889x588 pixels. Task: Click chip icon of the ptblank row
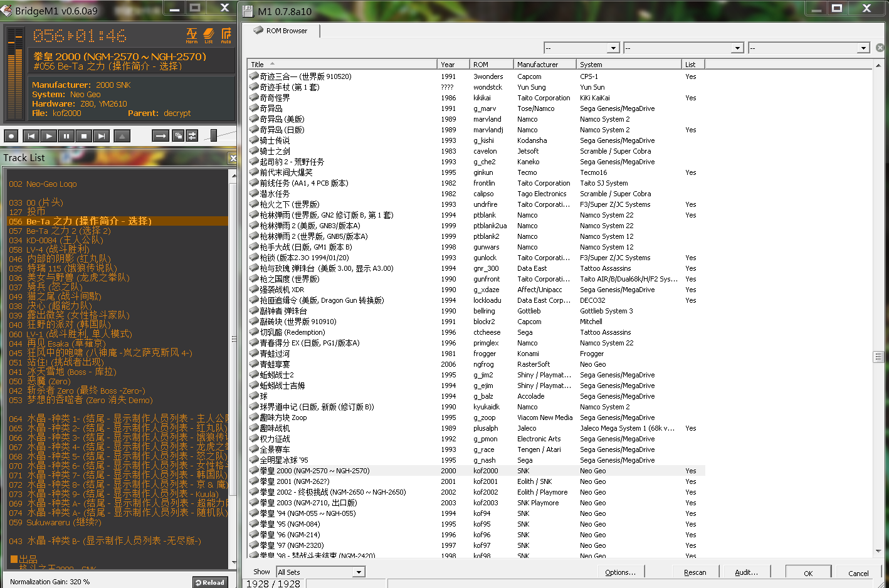coord(254,214)
